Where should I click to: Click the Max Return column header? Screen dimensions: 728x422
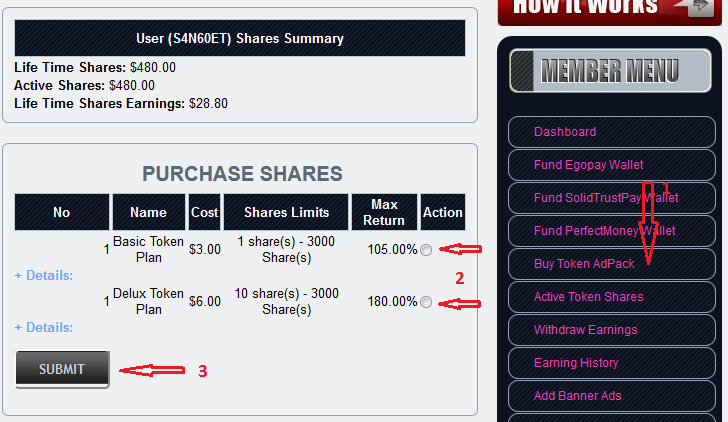click(384, 212)
